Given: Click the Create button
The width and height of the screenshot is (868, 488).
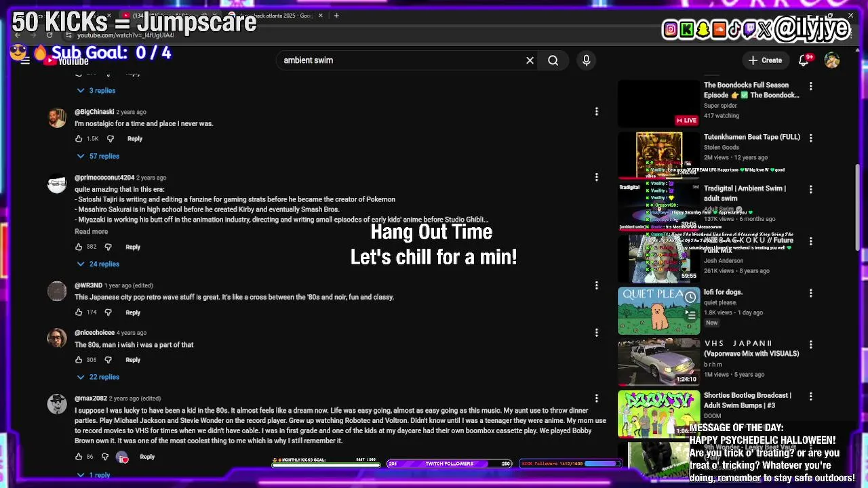Looking at the screenshot, I should [765, 60].
